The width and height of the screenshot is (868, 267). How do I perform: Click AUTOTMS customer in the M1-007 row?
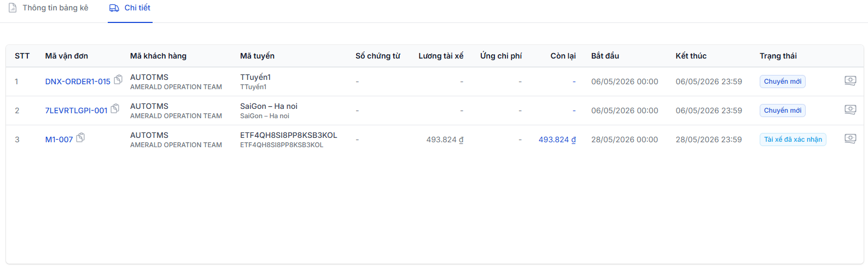coord(149,135)
